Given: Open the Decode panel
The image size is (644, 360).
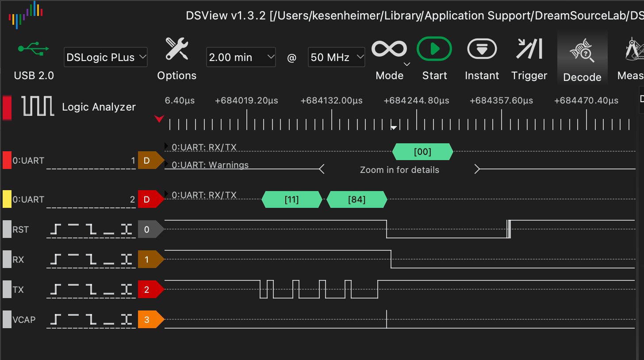Looking at the screenshot, I should tap(582, 50).
